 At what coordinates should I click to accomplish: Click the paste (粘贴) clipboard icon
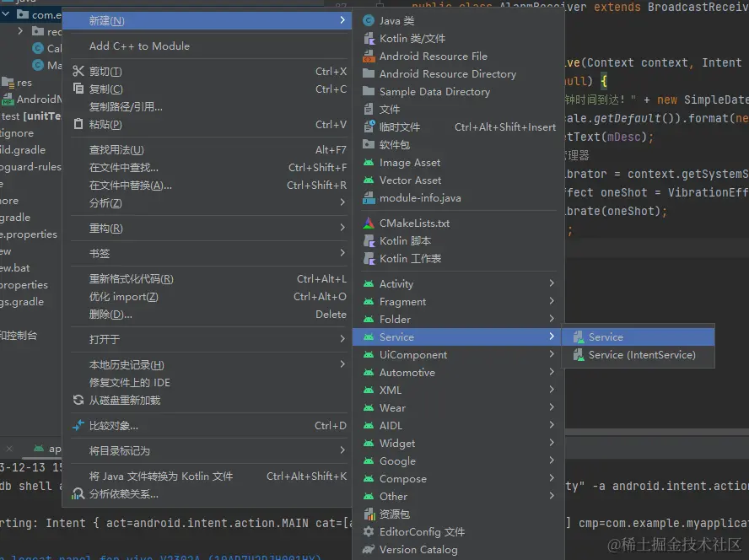click(x=78, y=124)
